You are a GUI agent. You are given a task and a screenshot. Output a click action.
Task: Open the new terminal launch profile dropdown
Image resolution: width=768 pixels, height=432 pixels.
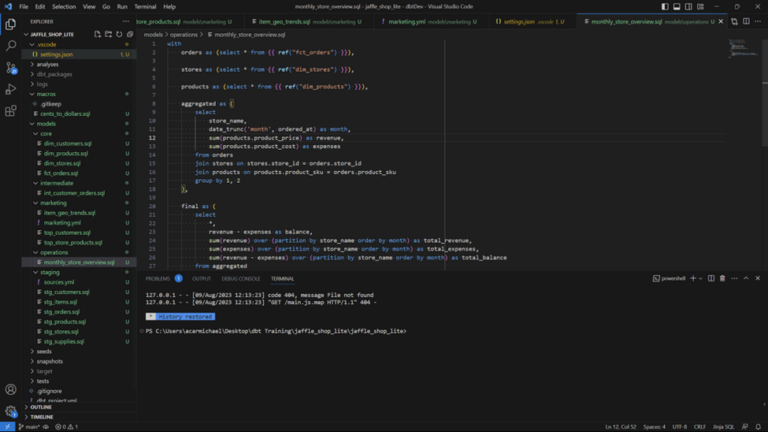pos(699,278)
